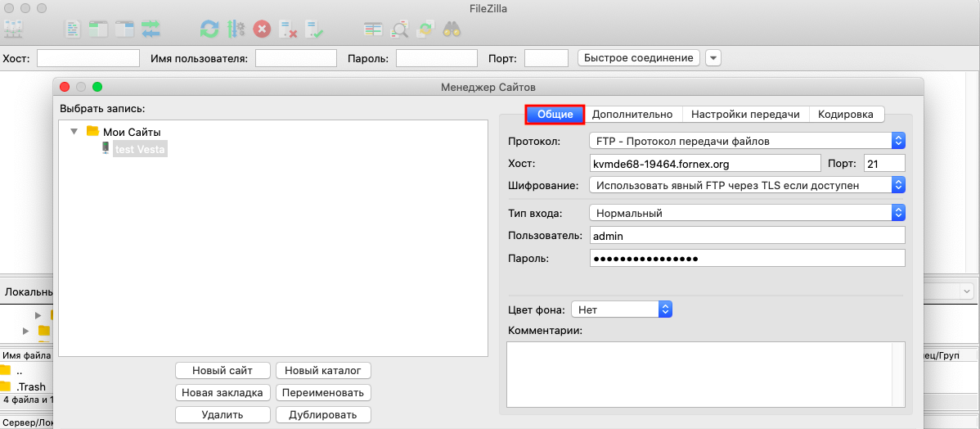The height and width of the screenshot is (429, 980).
Task: Click the Имя пользователя quick connect field
Action: click(x=296, y=58)
